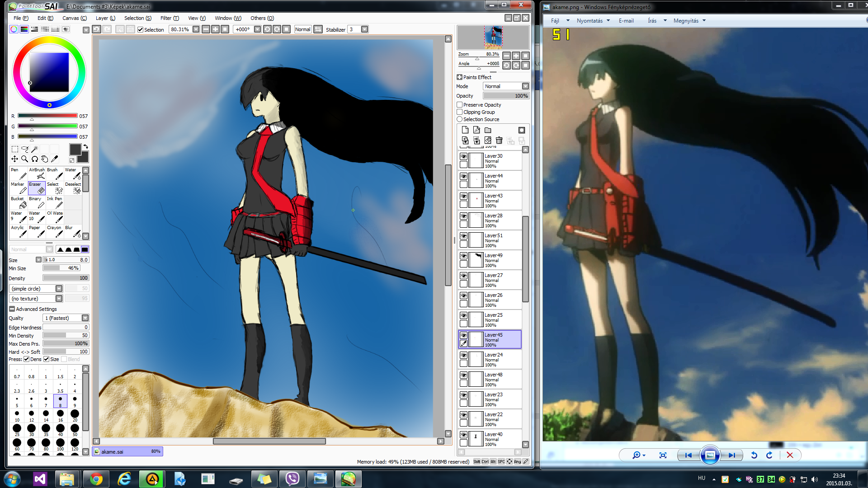The image size is (868, 488).
Task: Click the akame.sai document tab
Action: click(127, 451)
